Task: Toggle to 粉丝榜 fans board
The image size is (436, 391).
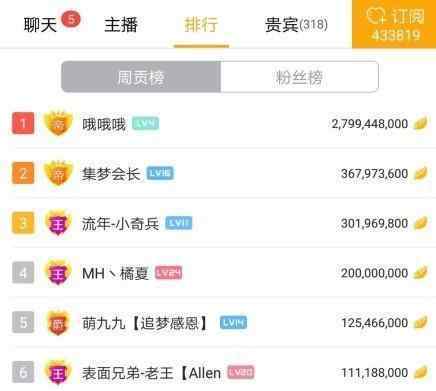Action: pos(299,77)
